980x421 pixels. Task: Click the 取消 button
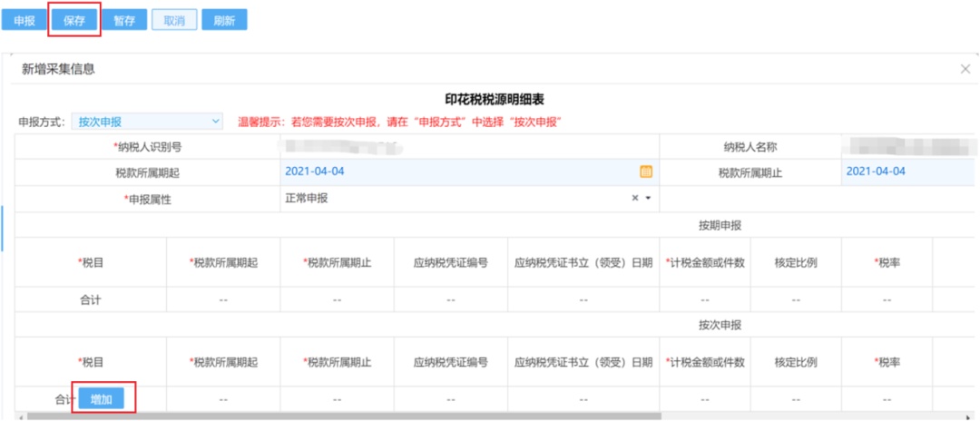pyautogui.click(x=173, y=20)
